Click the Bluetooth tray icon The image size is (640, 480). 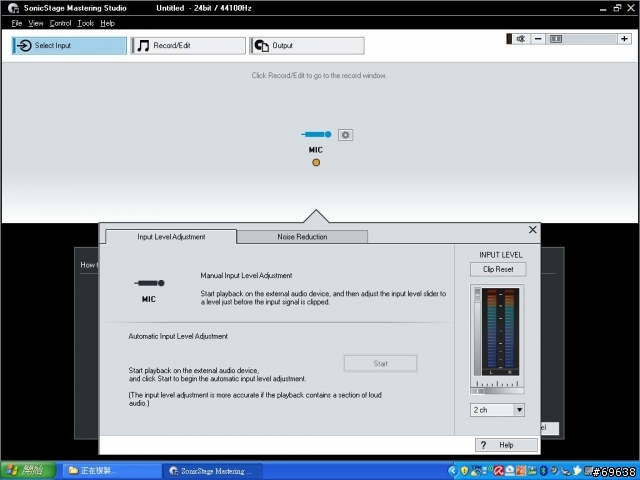click(x=543, y=471)
